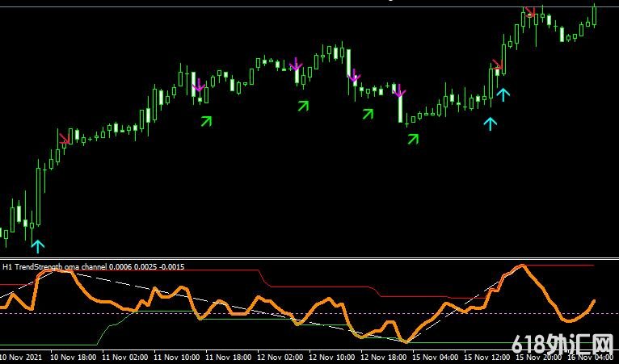Click the '10 Nov 2021' date label
619x364 pixels.
point(20,358)
